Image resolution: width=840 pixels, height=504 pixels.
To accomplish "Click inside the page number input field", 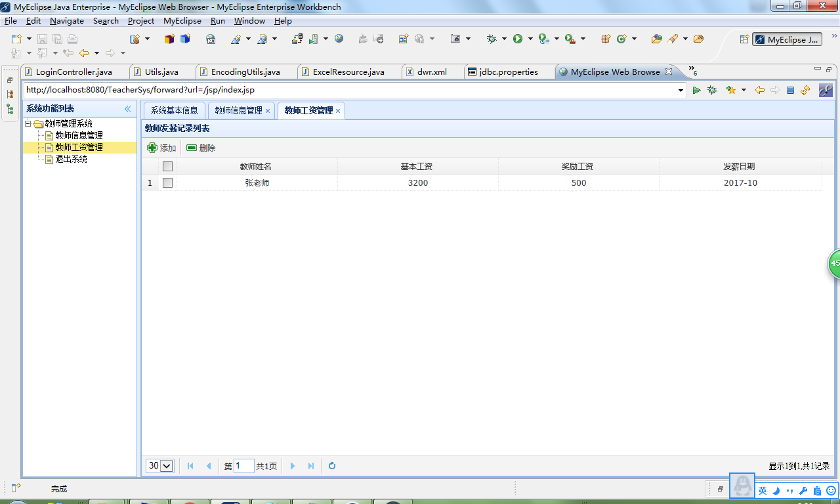I will pyautogui.click(x=243, y=465).
